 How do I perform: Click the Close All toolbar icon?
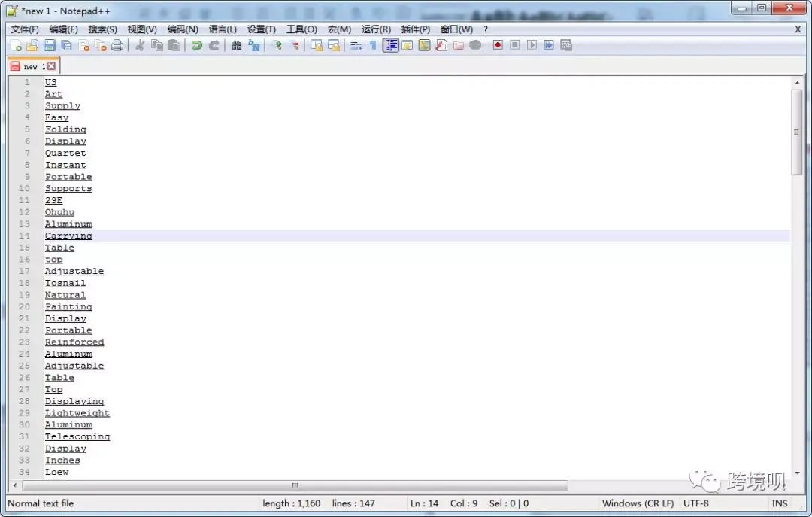tap(101, 46)
